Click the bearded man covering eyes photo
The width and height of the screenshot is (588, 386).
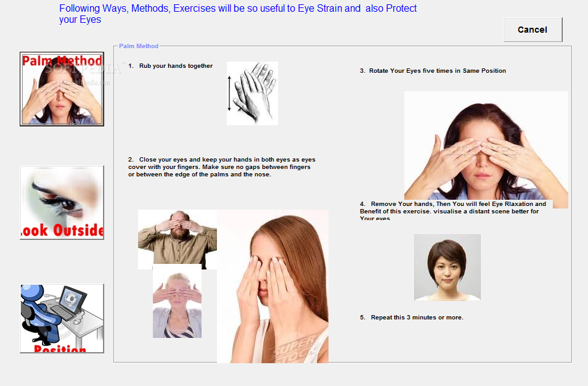click(x=178, y=239)
